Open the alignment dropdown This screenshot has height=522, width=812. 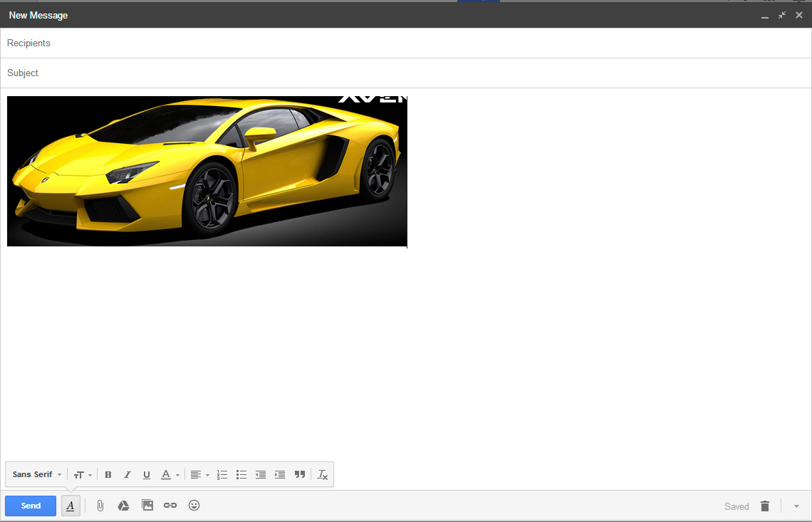[x=199, y=474]
